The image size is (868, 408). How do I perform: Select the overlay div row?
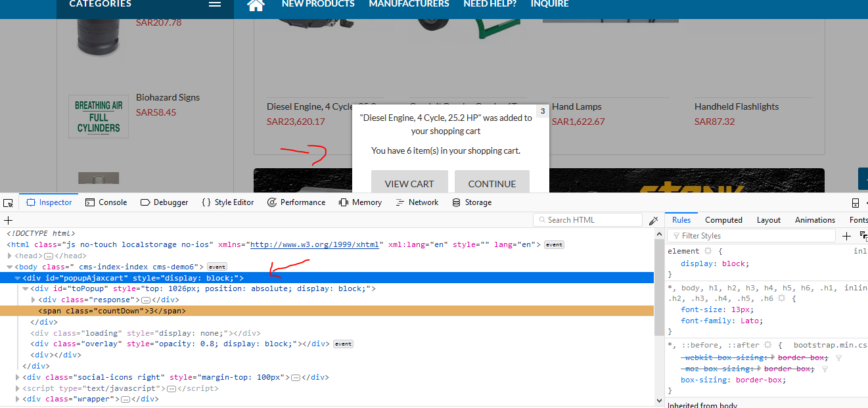327,344
